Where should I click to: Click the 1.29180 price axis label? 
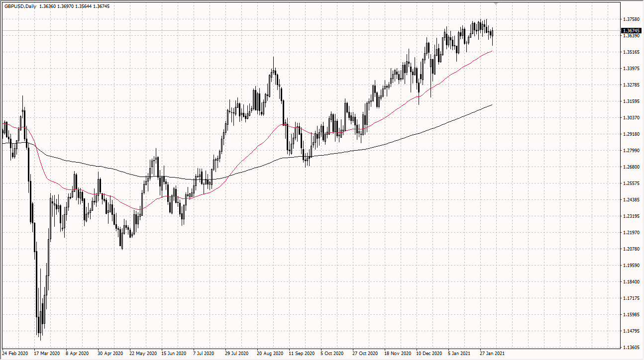click(x=631, y=134)
